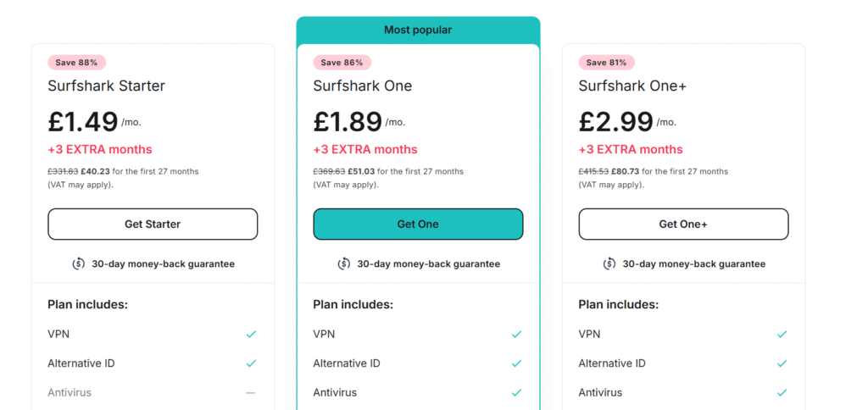Image resolution: width=868 pixels, height=410 pixels.
Task: Click the teal Get One button
Action: tap(418, 224)
